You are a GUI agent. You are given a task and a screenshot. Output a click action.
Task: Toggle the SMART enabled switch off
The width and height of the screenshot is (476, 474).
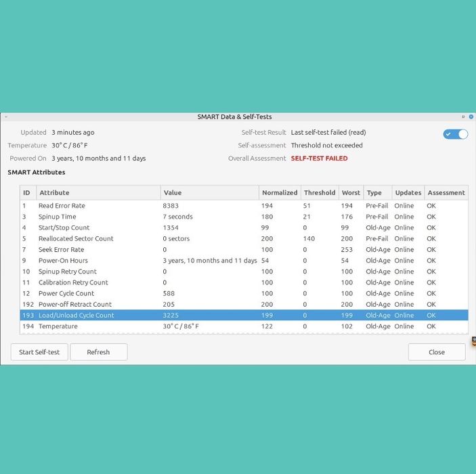click(456, 134)
